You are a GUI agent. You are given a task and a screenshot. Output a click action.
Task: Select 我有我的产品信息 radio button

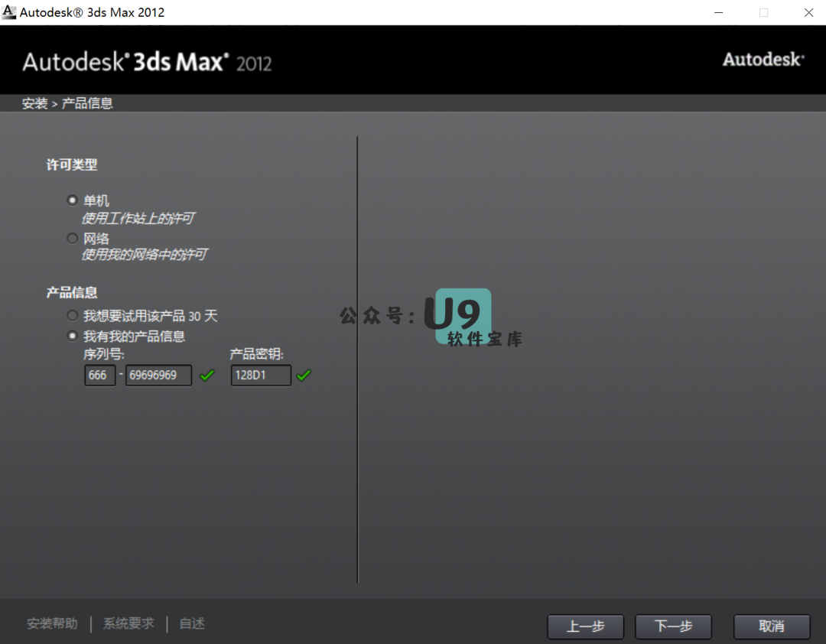pyautogui.click(x=73, y=336)
